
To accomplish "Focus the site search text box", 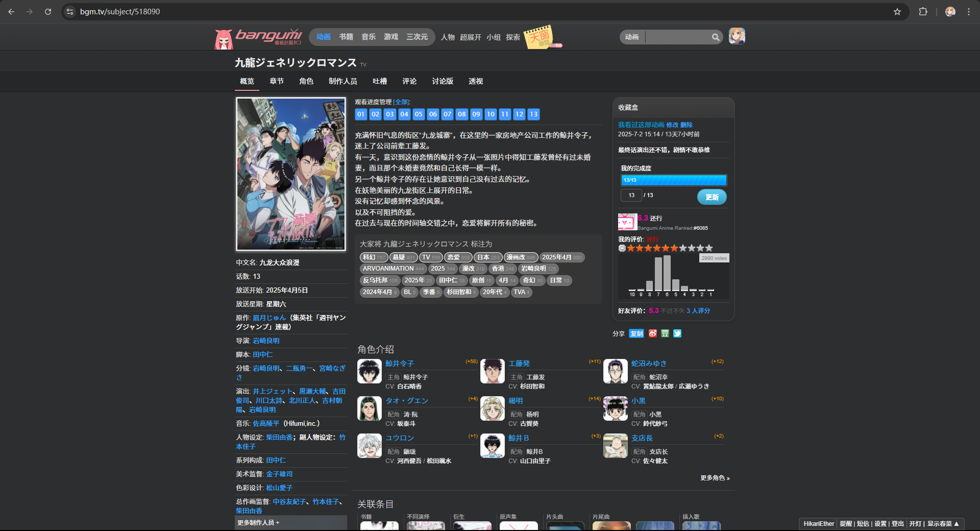I will (x=678, y=37).
